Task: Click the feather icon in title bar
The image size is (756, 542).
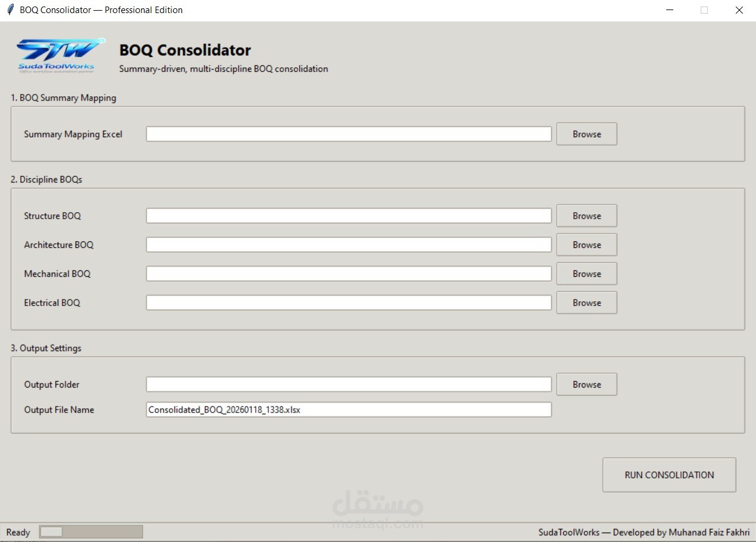Action: click(x=10, y=10)
